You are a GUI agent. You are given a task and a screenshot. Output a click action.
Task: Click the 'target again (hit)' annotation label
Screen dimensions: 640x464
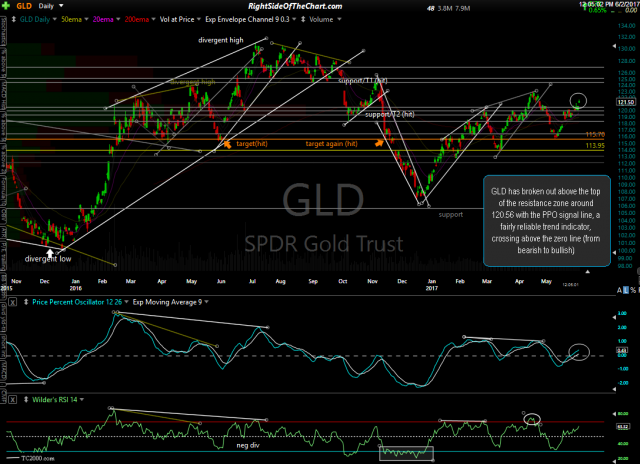tap(331, 144)
